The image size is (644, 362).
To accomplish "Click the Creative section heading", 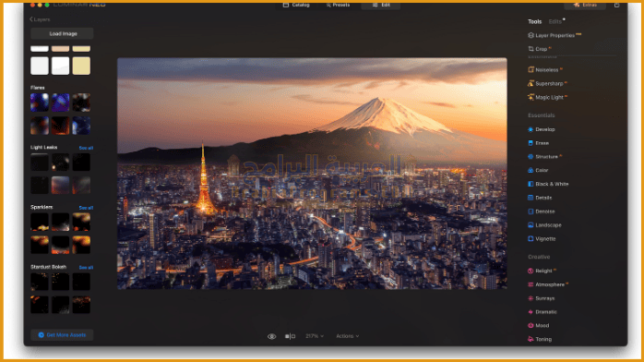I will [x=539, y=257].
